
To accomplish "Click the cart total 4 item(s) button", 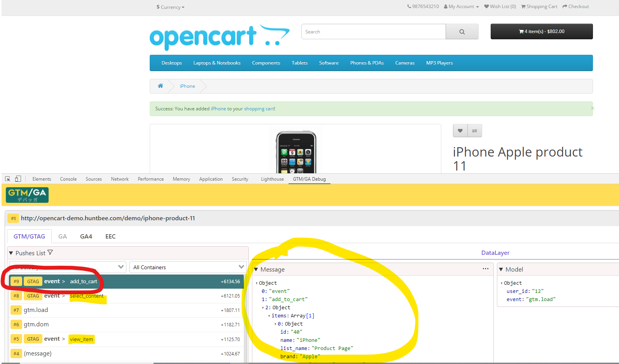I will (542, 31).
